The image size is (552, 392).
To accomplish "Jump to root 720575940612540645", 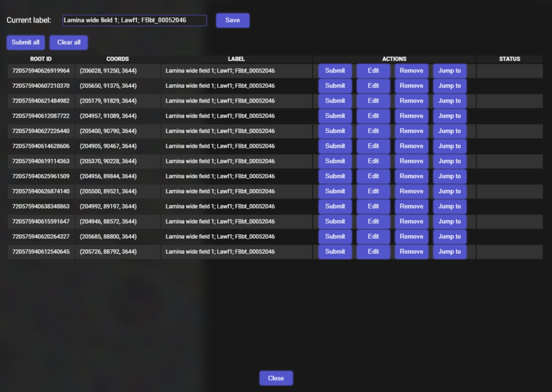I will (450, 252).
